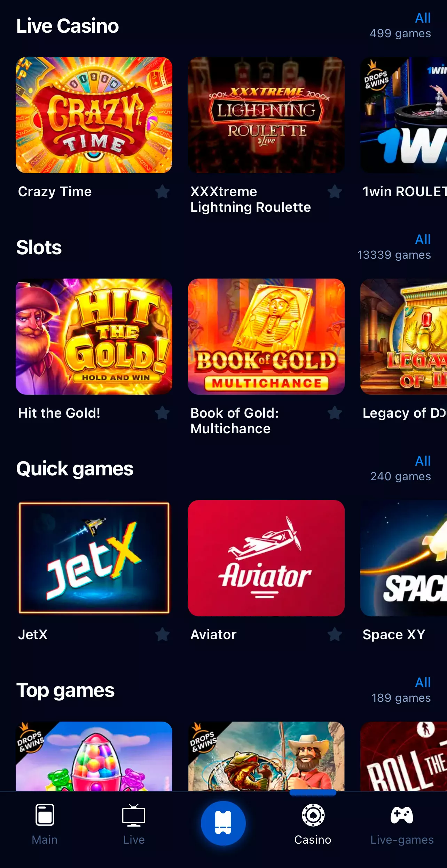
Task: Toggle favorite star on Book of Gold
Action: point(335,413)
